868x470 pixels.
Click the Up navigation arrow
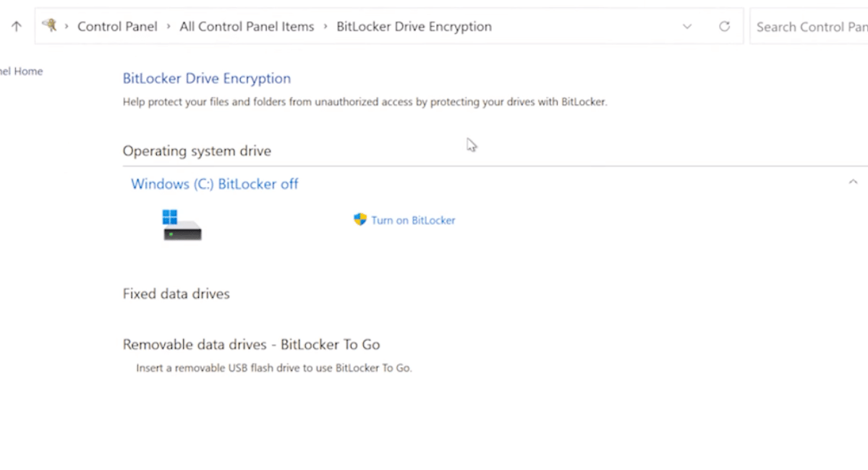point(17,27)
